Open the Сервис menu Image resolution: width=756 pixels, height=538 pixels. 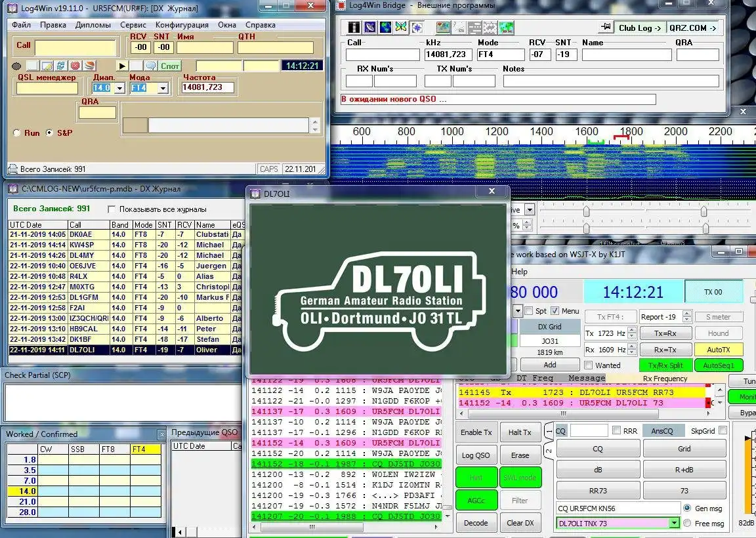(x=133, y=25)
